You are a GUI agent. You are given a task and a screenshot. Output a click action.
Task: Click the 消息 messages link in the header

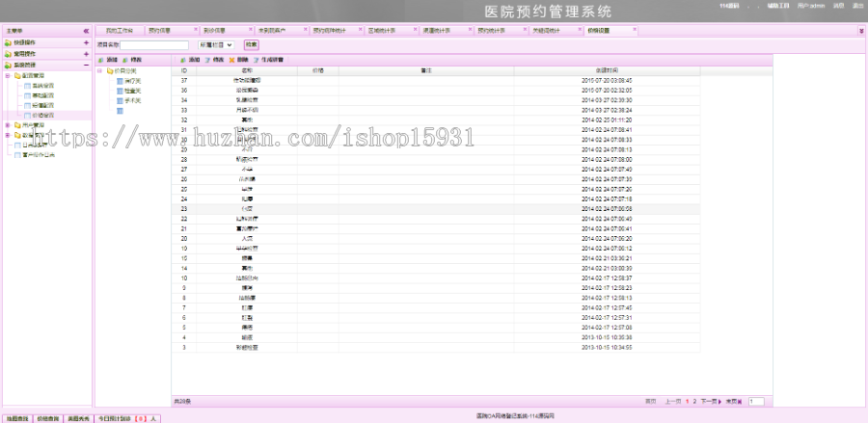coord(839,6)
